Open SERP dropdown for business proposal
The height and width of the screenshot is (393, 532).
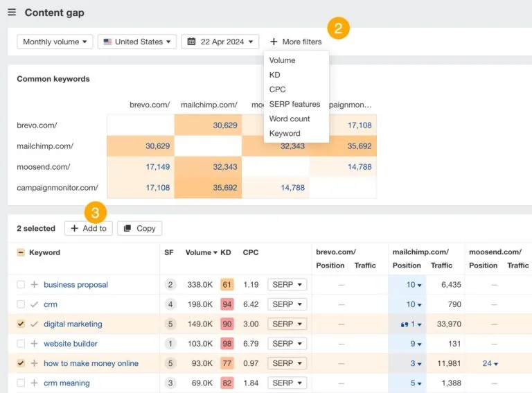pos(287,284)
